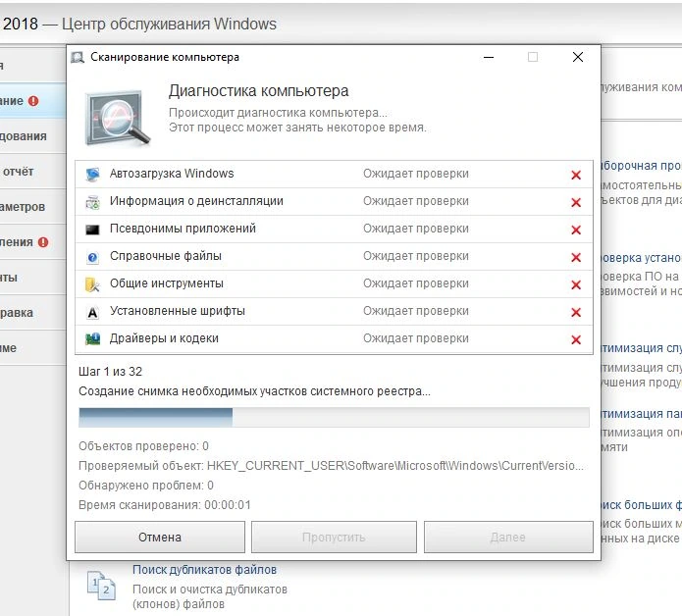Click the Псевдонимы приложений row icon
The image size is (682, 616).
click(x=92, y=230)
